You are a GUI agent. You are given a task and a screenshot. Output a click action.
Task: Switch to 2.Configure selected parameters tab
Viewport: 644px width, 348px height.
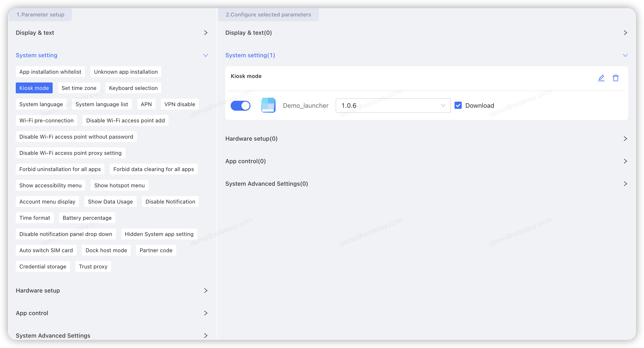click(x=268, y=14)
